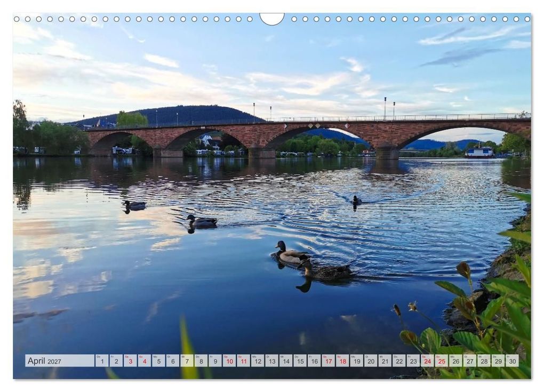Choose day 29 in the calendar strip

point(498,361)
